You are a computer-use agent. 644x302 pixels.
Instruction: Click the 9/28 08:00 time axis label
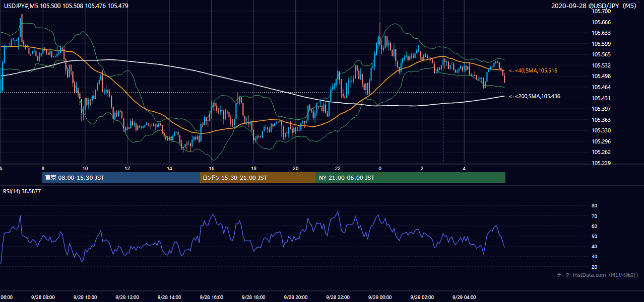click(x=42, y=297)
